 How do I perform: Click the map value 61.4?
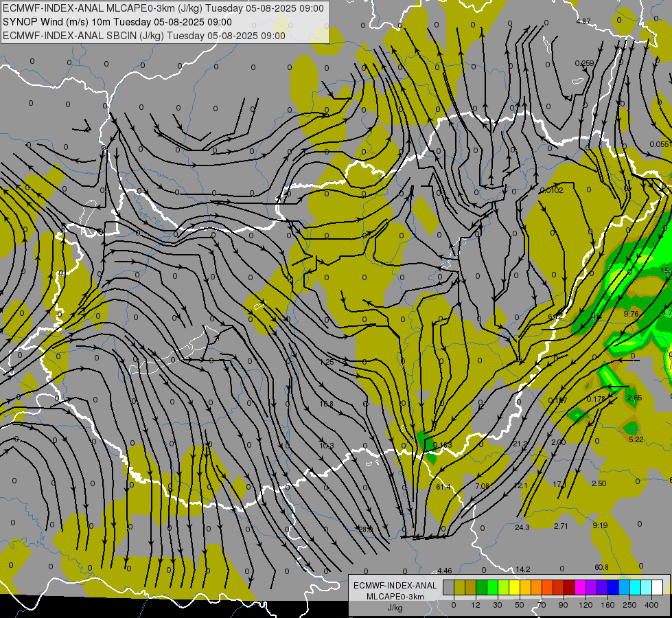coord(443,487)
